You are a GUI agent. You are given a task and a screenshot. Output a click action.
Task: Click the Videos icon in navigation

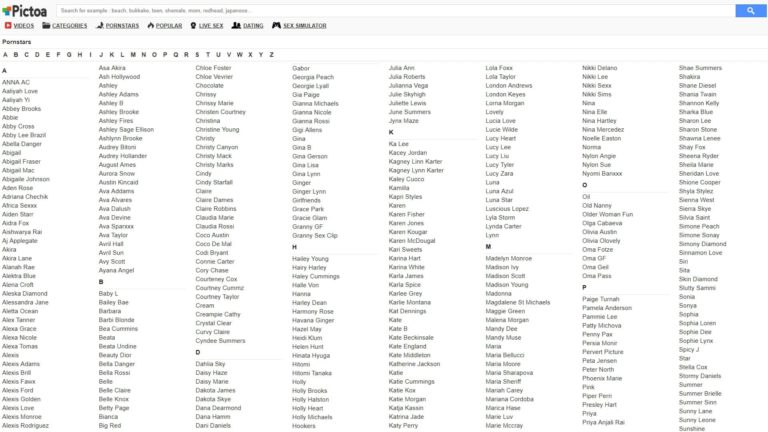(8, 25)
